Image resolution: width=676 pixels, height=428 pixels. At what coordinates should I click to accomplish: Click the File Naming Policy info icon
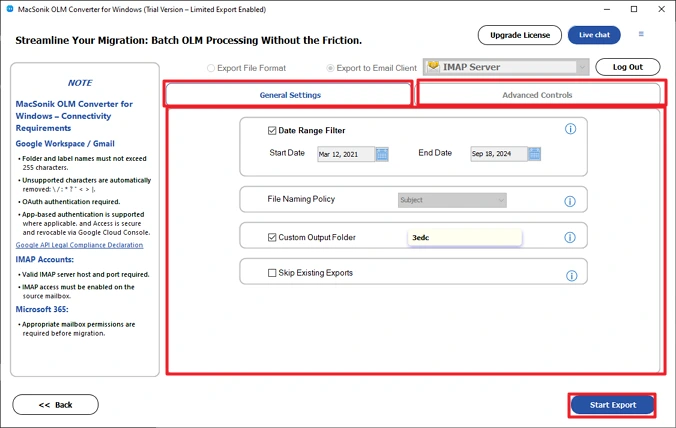click(570, 201)
